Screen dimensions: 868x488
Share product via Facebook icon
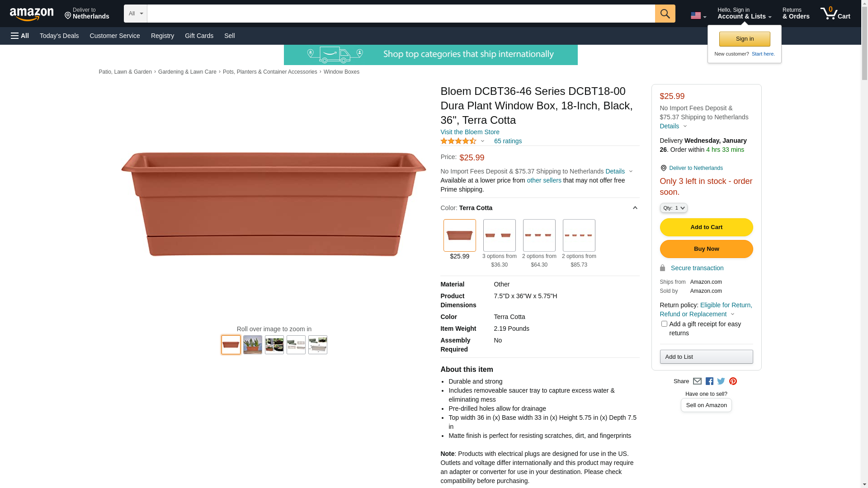click(709, 381)
